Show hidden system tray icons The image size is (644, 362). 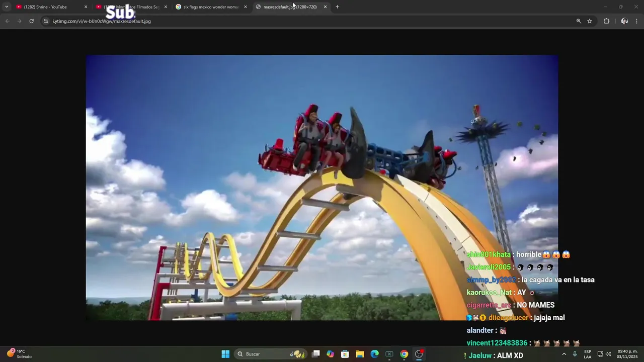(x=564, y=354)
